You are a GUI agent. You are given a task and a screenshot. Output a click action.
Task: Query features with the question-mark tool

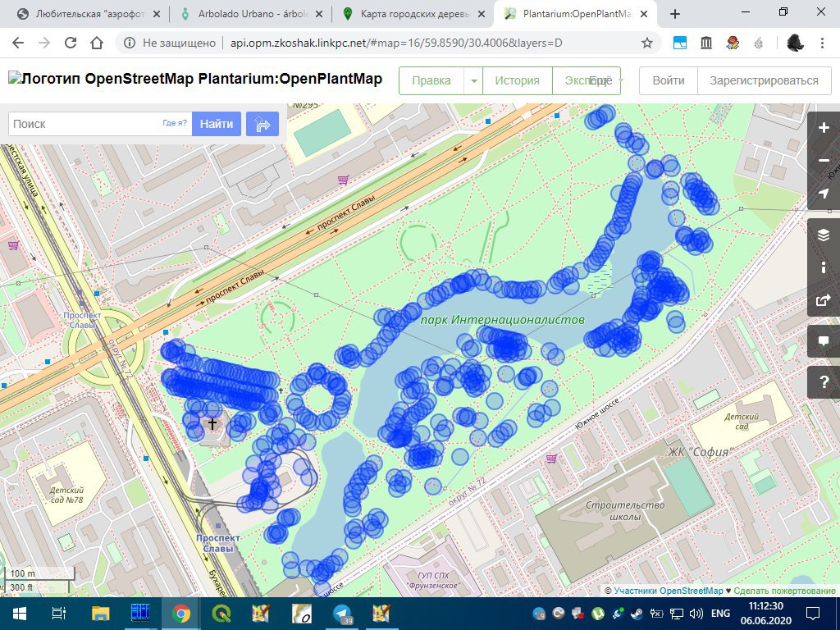coord(824,382)
